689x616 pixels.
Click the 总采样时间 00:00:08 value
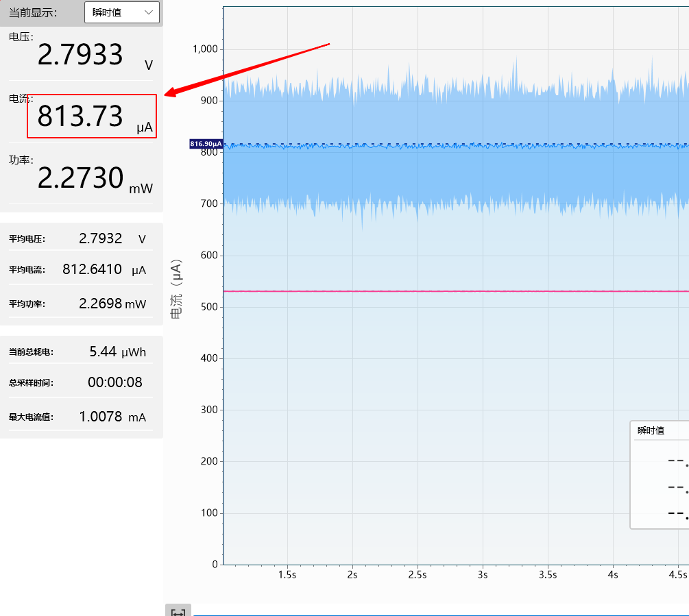[114, 382]
